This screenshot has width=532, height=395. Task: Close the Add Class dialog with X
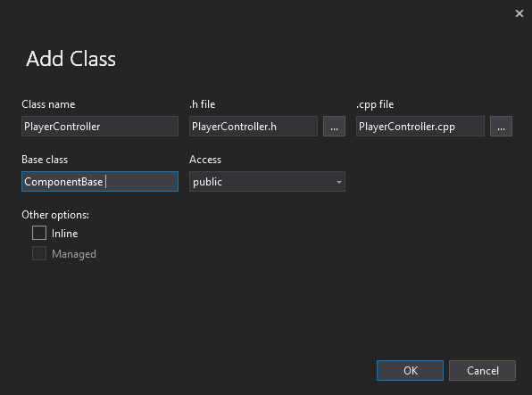pyautogui.click(x=520, y=13)
